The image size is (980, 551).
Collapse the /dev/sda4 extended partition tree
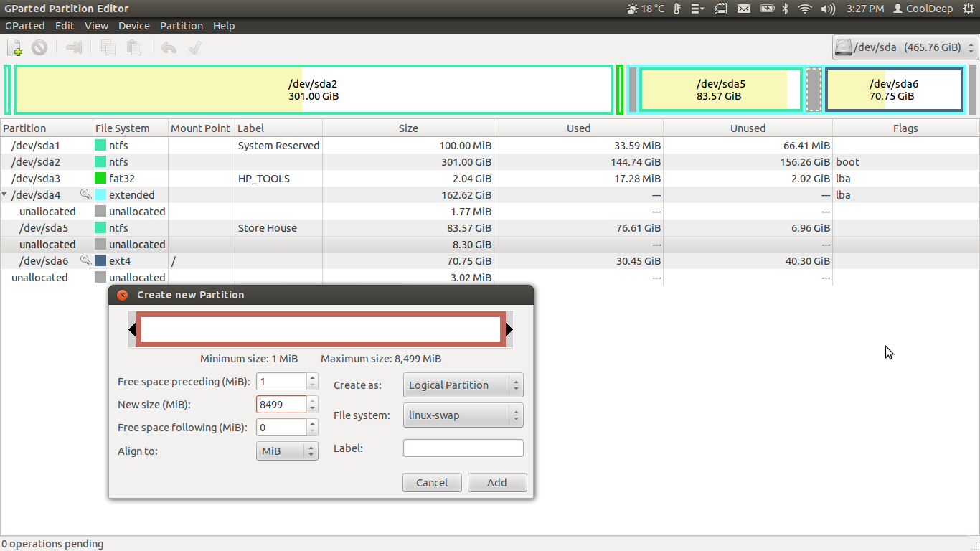5,194
